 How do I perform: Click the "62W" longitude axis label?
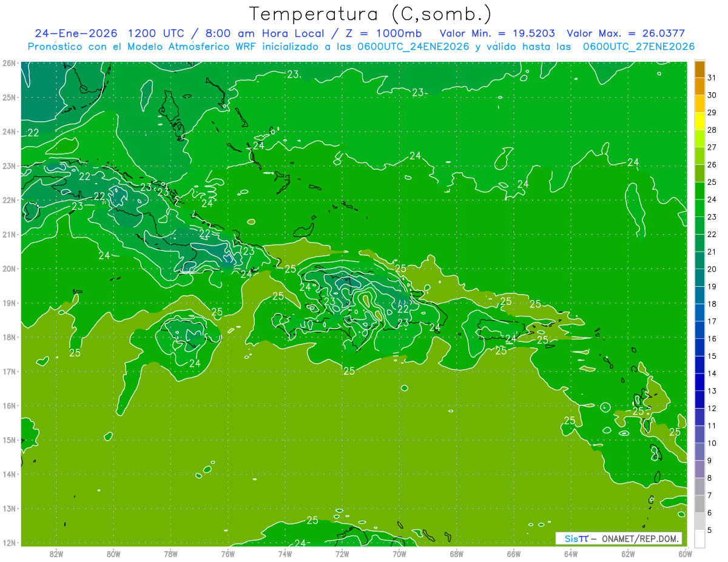(628, 554)
